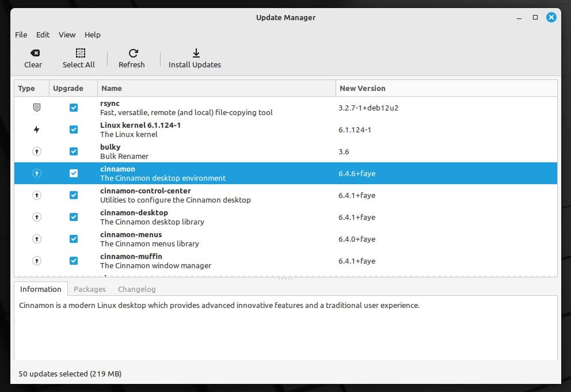Open the View menu
571x392 pixels.
[67, 35]
